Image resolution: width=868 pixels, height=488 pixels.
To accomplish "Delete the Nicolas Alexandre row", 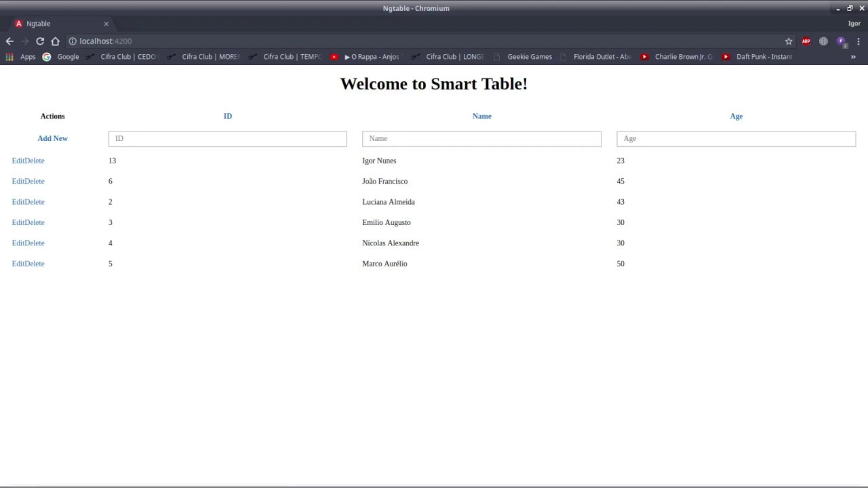I will (x=35, y=243).
